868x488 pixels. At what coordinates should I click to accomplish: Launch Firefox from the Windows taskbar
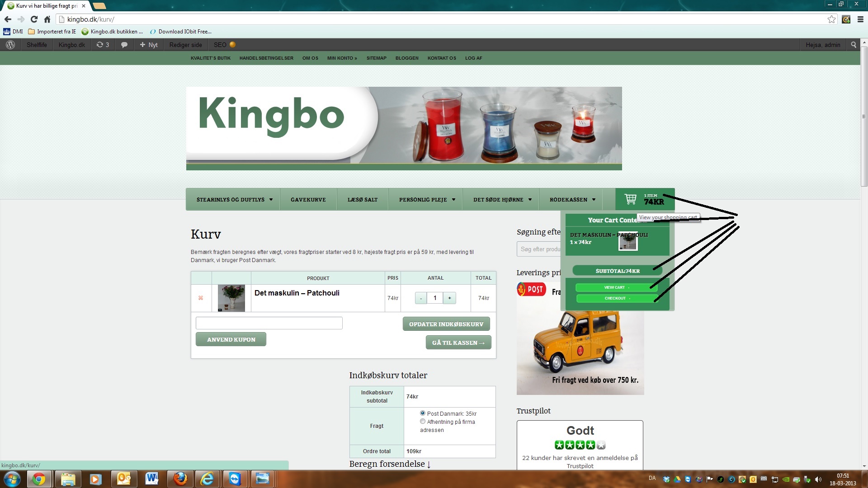pos(180,479)
